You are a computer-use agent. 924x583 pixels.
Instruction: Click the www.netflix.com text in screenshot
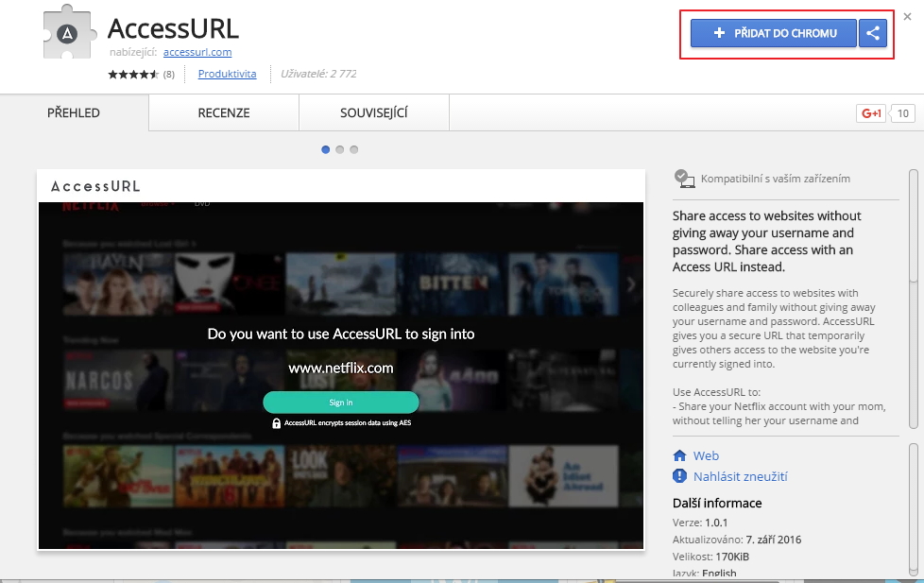341,368
